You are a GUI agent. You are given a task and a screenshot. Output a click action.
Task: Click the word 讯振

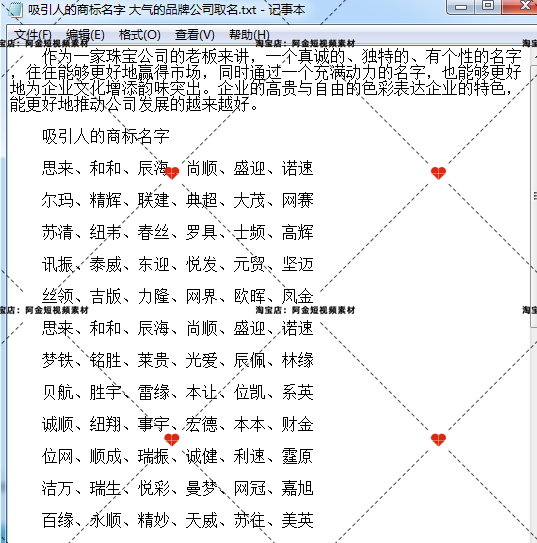click(x=58, y=264)
